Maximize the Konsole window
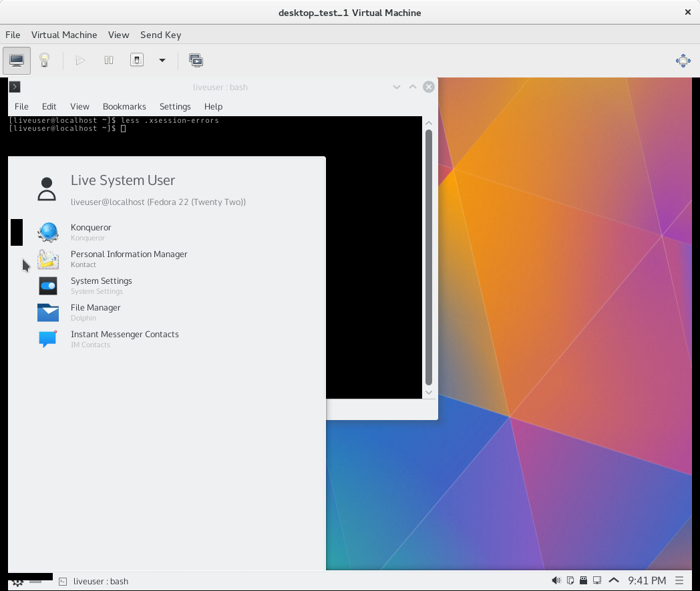This screenshot has width=700, height=591. (x=413, y=87)
